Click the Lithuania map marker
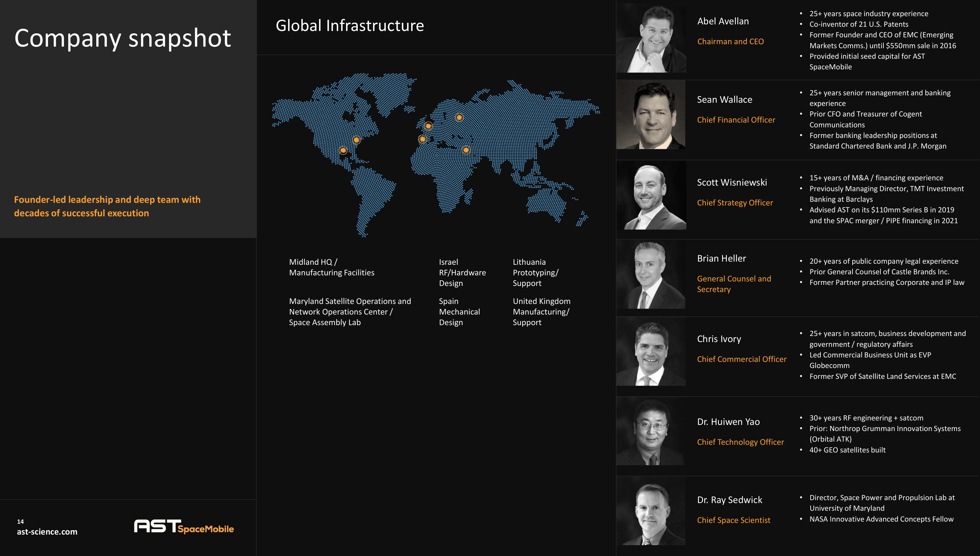The height and width of the screenshot is (556, 980). click(460, 117)
